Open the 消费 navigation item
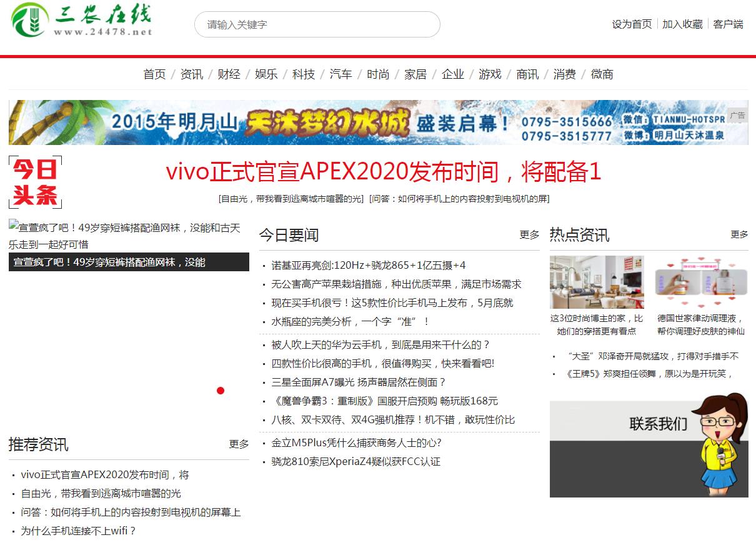Image resolution: width=756 pixels, height=545 pixels. [564, 74]
